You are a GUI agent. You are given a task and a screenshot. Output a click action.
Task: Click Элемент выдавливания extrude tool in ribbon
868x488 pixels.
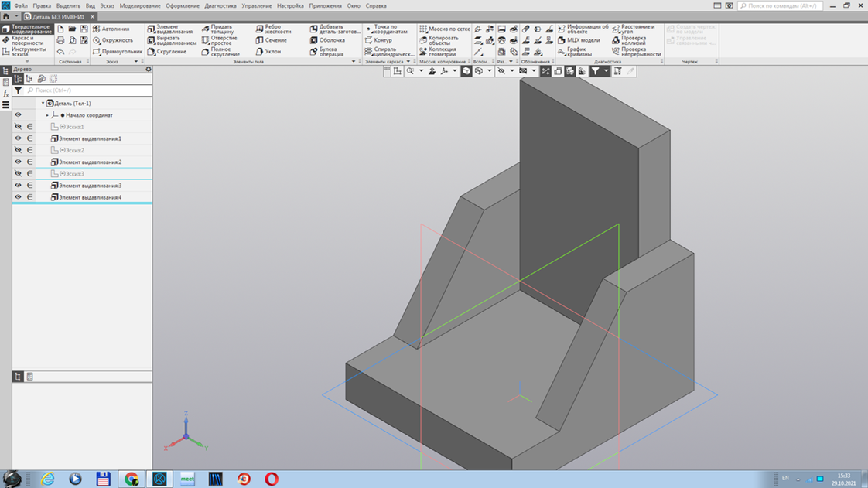click(x=170, y=29)
